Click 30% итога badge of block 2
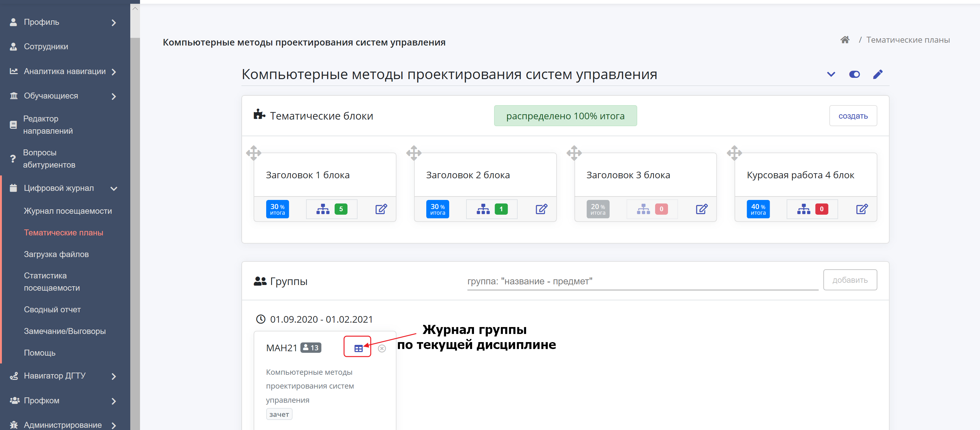 [437, 209]
